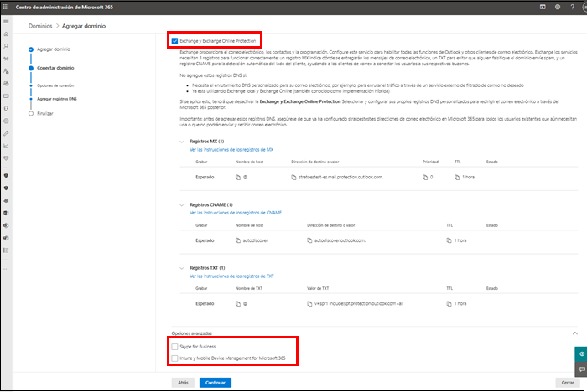Copy the CNAME record TTL value
The width and height of the screenshot is (587, 392).
(449, 240)
